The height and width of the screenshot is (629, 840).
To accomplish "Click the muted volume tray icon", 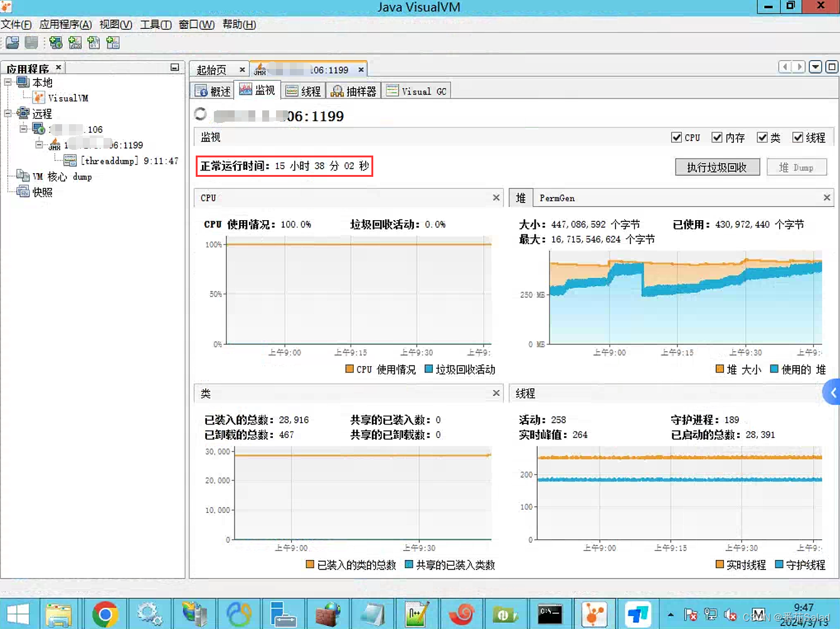I will pos(730,615).
